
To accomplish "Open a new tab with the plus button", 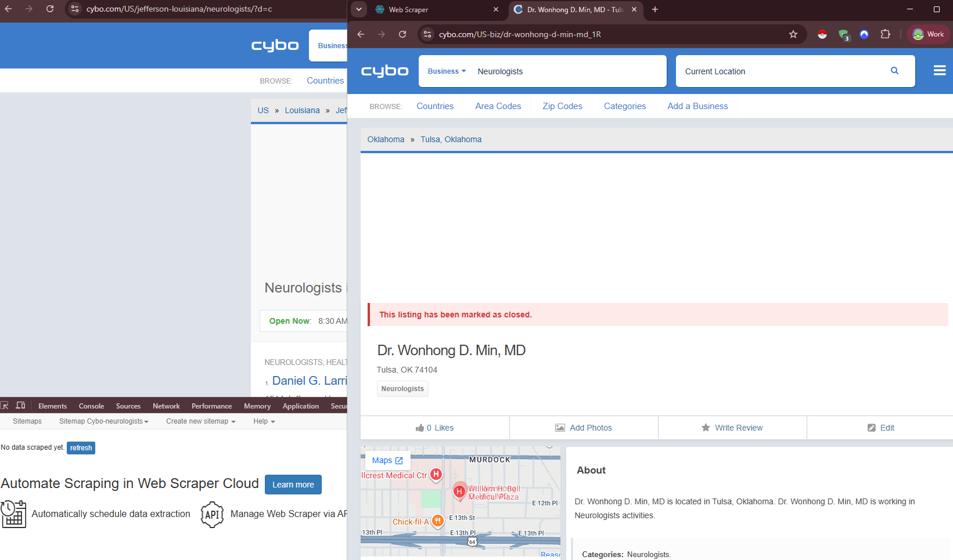I will (x=655, y=9).
